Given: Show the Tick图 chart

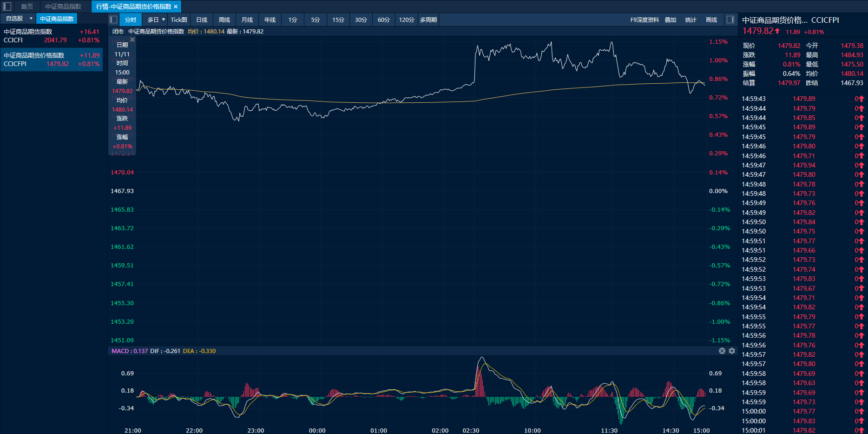Looking at the screenshot, I should pyautogui.click(x=179, y=20).
